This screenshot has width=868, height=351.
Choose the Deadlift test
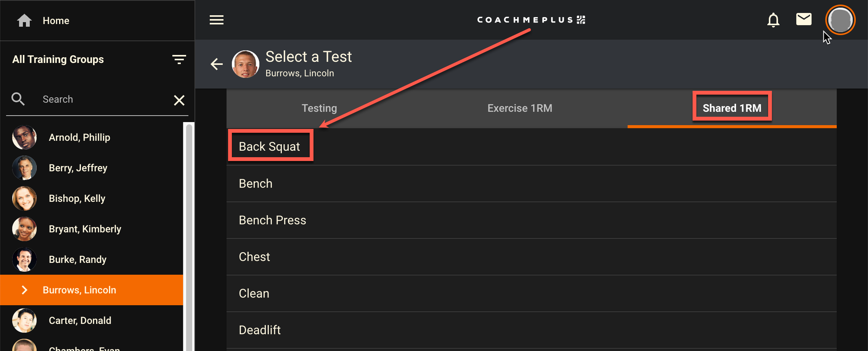(260, 330)
